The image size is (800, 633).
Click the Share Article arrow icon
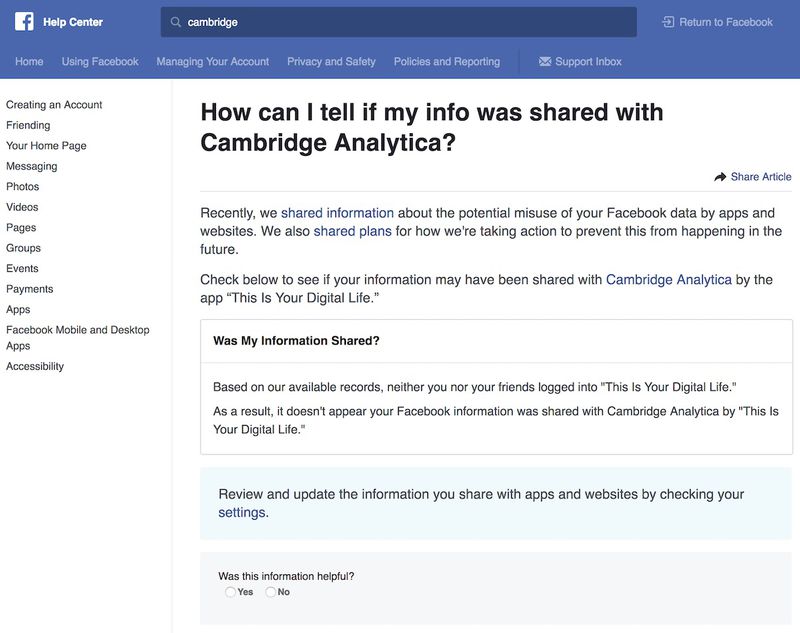tap(719, 175)
